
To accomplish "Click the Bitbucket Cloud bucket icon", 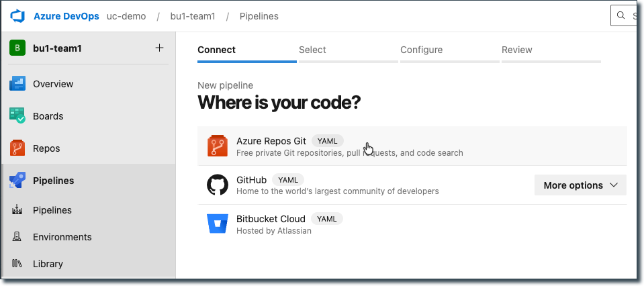I will pyautogui.click(x=218, y=224).
